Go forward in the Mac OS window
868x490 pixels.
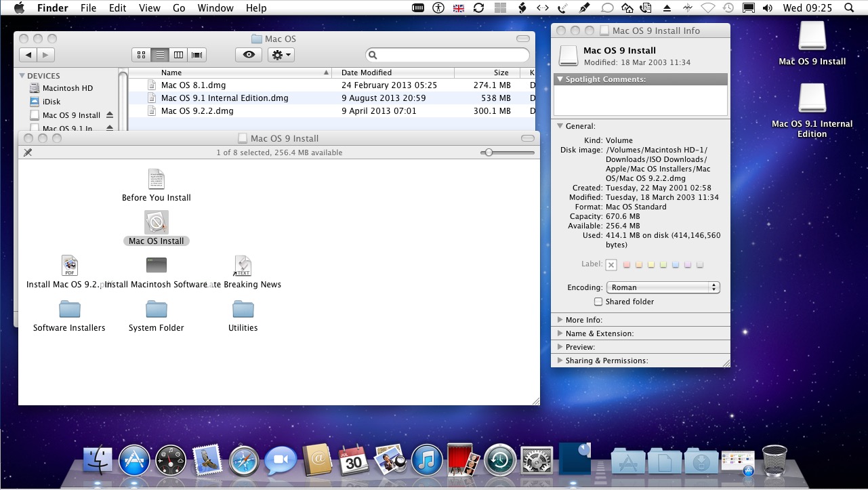coord(46,55)
